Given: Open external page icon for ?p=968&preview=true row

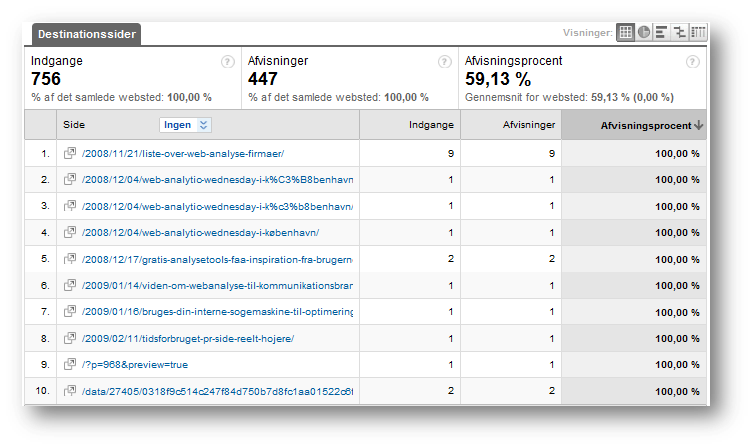Looking at the screenshot, I should (x=70, y=364).
